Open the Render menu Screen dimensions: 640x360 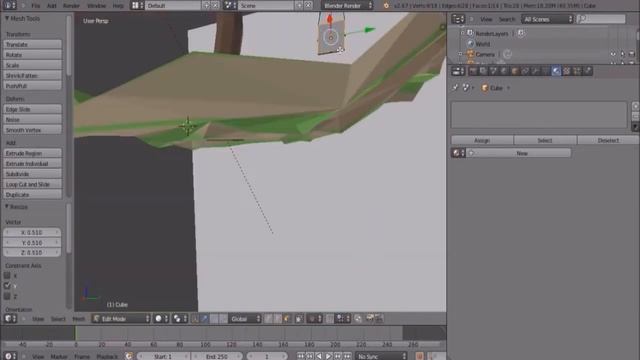(x=71, y=6)
